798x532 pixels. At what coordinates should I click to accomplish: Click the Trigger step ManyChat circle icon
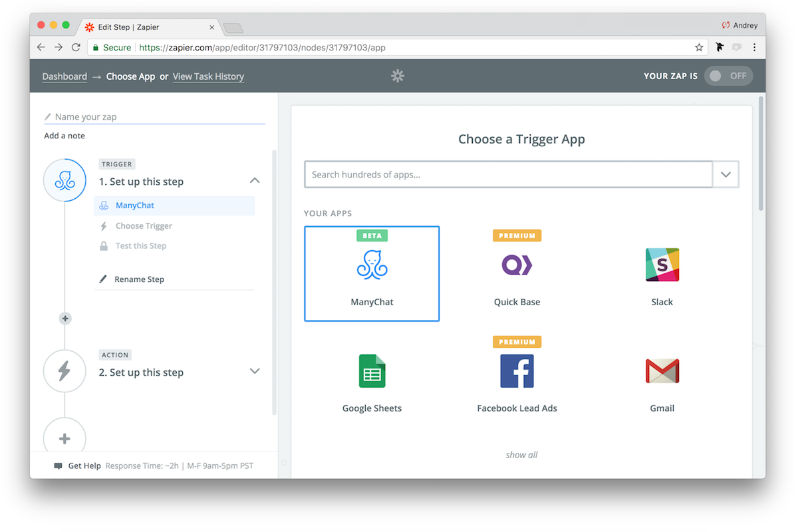point(65,180)
